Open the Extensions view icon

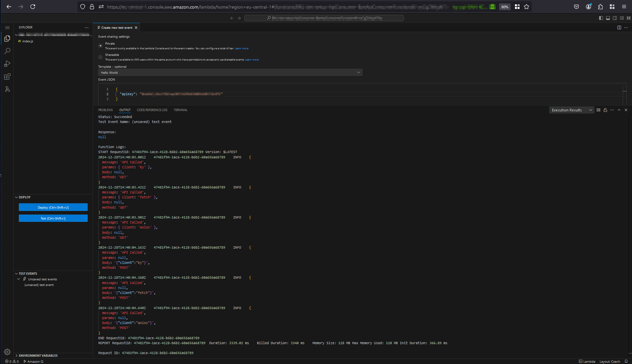(x=7, y=77)
